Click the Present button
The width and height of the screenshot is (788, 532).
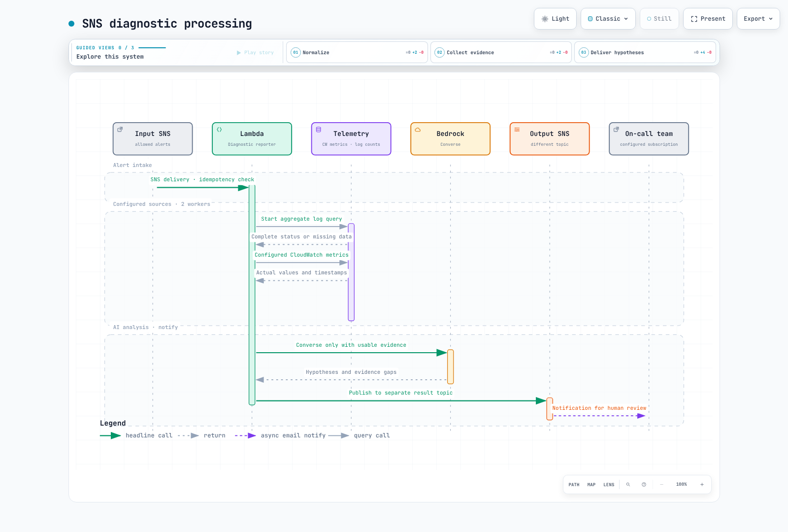708,19
